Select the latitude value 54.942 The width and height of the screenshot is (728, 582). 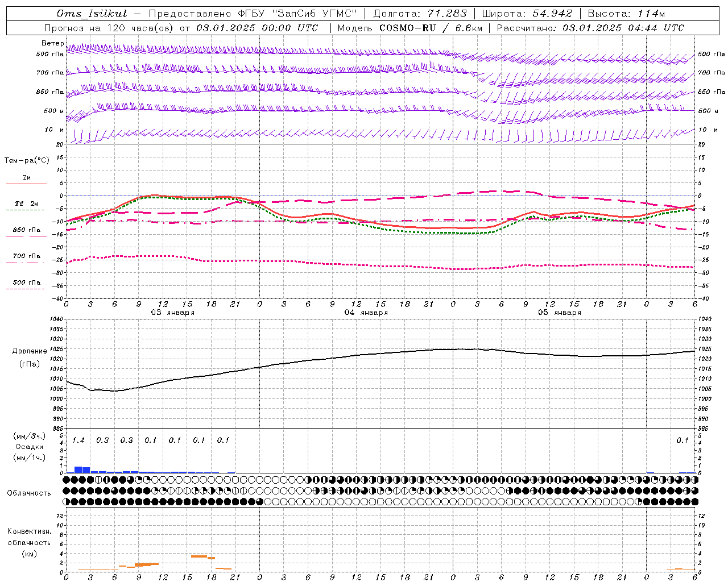coord(552,14)
